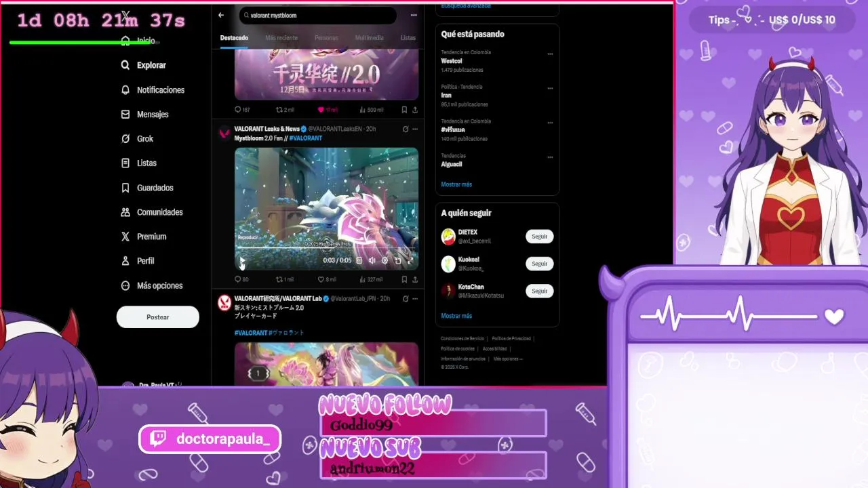Screen dimensions: 868x488
Task: Open video settings gear
Action: 384,260
